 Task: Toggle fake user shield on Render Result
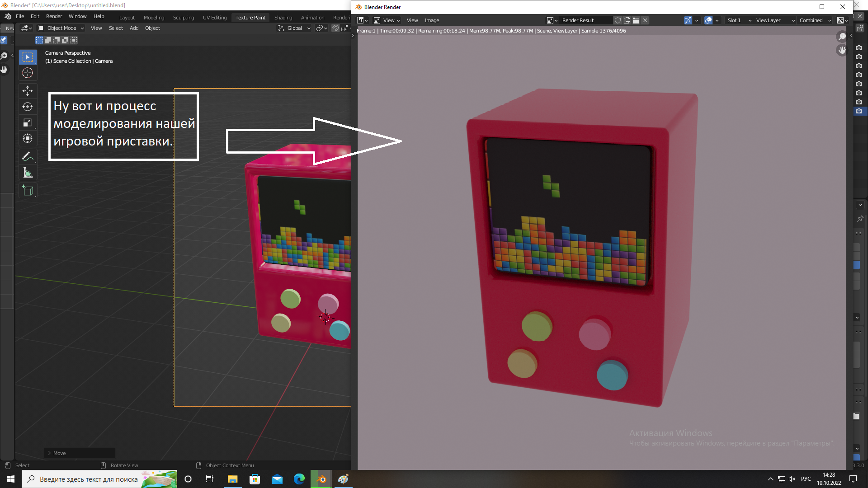pos(618,20)
